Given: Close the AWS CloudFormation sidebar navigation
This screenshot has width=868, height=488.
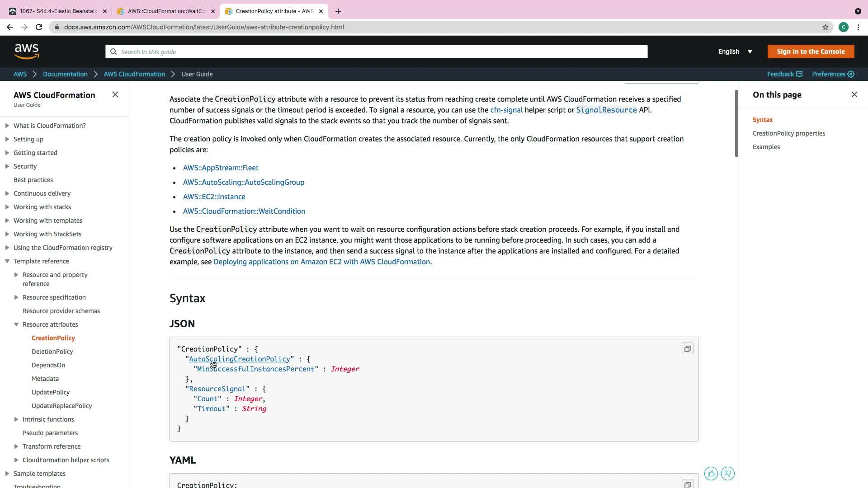Looking at the screenshot, I should click(115, 94).
